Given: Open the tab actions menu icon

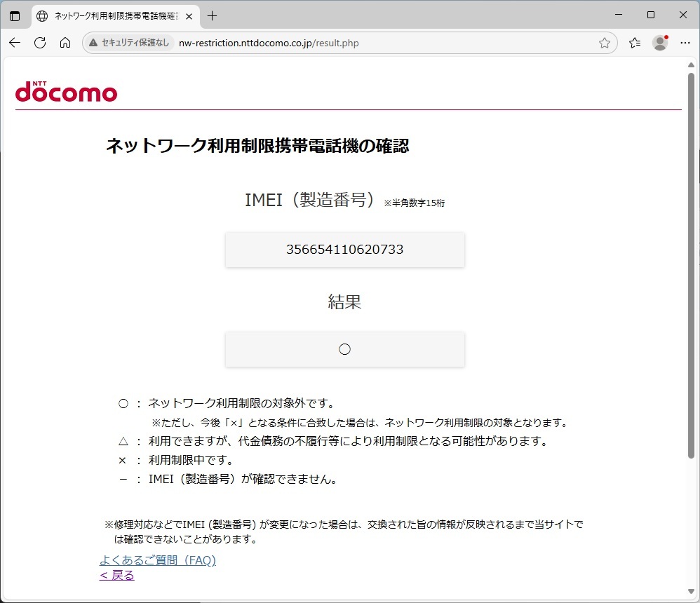Looking at the screenshot, I should pos(15,16).
